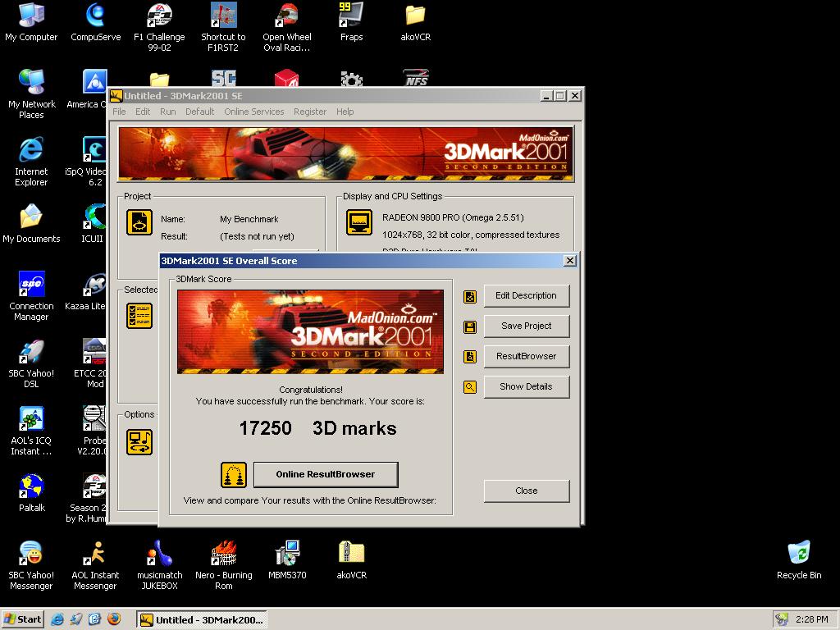Open the My Computer icon
This screenshot has width=840, height=630.
tap(31, 16)
